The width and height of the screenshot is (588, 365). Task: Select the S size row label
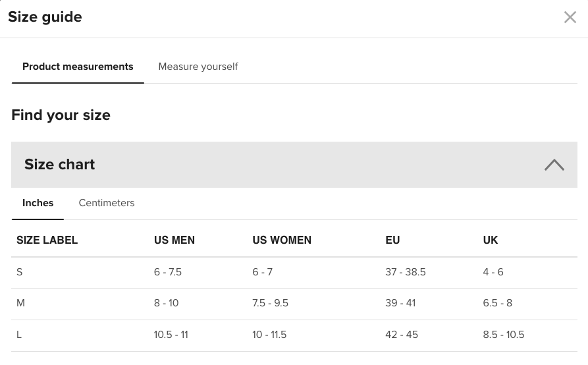tap(20, 272)
